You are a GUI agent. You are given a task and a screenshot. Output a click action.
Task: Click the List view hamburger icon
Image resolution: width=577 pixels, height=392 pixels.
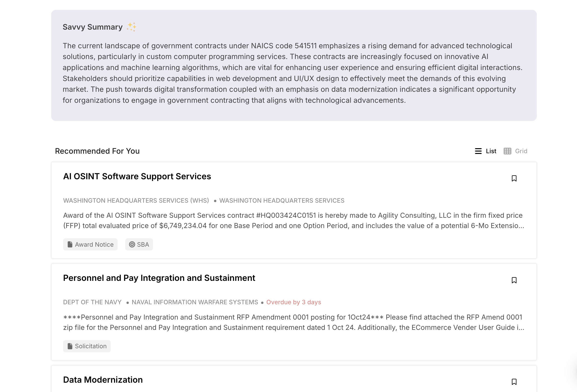click(478, 151)
